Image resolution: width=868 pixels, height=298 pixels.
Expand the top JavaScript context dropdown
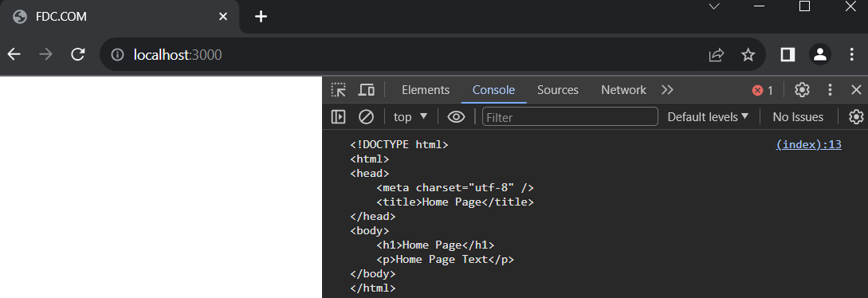[x=410, y=116]
